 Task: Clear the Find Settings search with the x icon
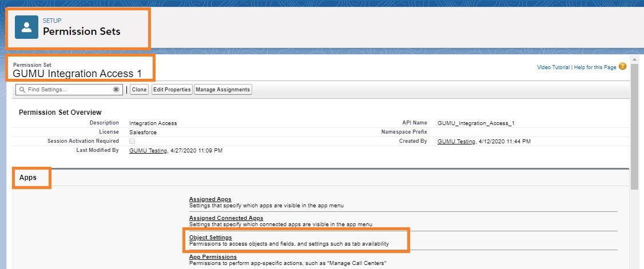(116, 90)
